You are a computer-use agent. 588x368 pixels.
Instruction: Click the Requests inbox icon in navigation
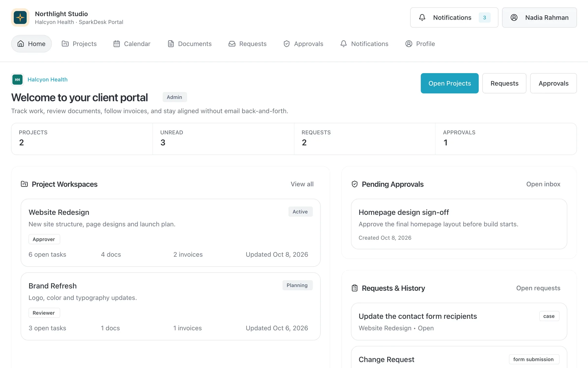(232, 44)
